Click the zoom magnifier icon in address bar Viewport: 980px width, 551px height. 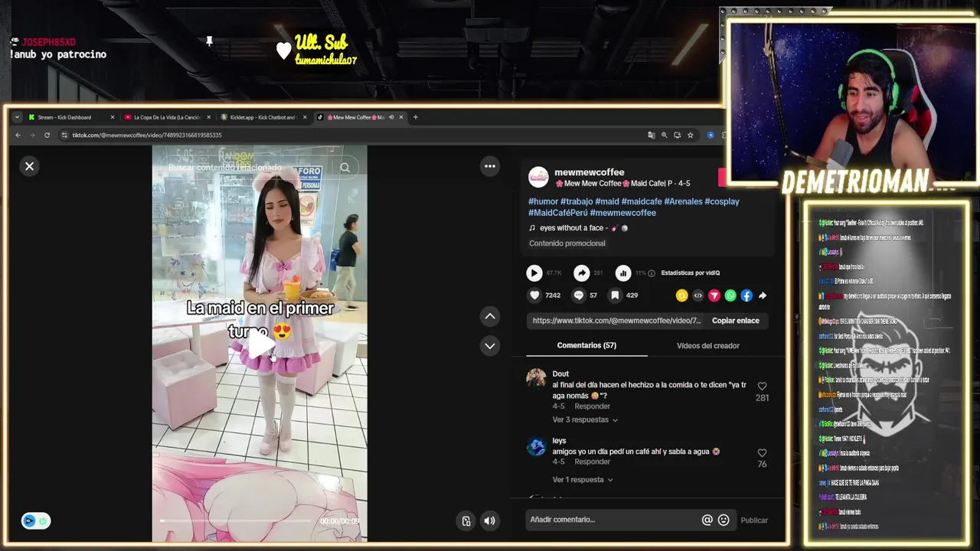(x=665, y=135)
